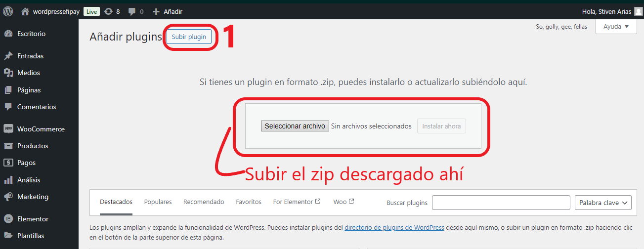Open the Medios icon in the sidebar
644x249 pixels.
pos(8,73)
